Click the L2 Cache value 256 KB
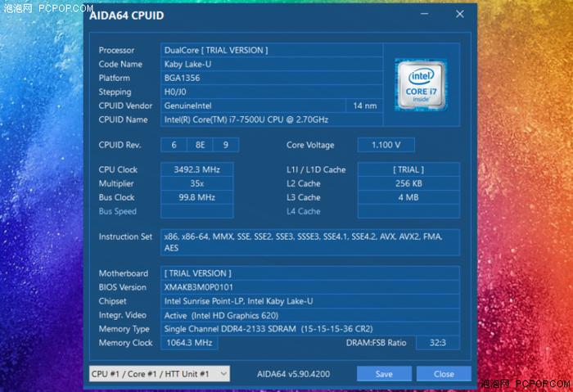The height and width of the screenshot is (392, 573). pos(408,183)
